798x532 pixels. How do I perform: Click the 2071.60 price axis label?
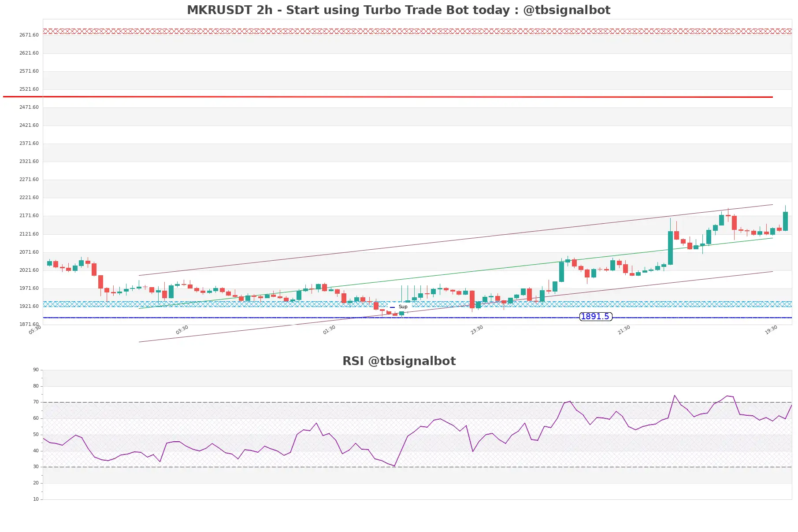coord(29,252)
